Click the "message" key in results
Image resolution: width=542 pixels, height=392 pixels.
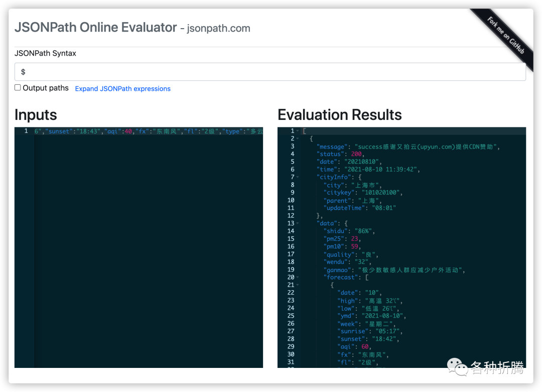pos(332,147)
